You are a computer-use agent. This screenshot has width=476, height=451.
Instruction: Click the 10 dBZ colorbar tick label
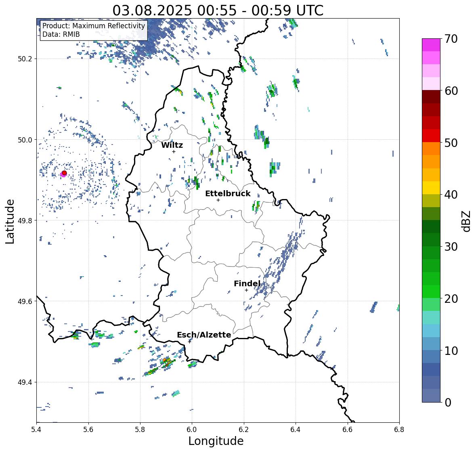[x=451, y=350]
